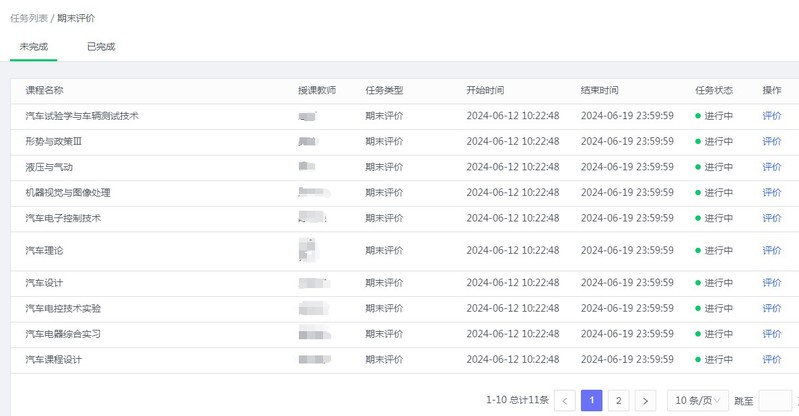The image size is (799, 416).
Task: Click previous page arrow in pagination
Action: click(565, 401)
